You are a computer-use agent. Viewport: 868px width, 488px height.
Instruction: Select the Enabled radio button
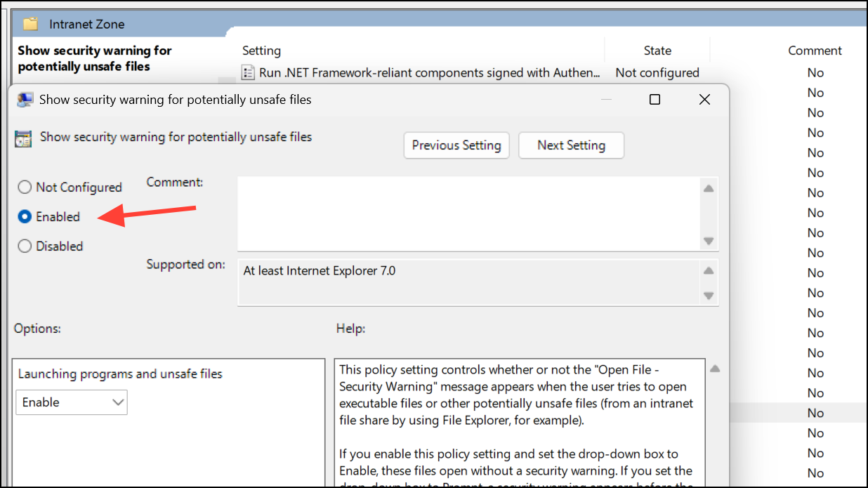pyautogui.click(x=25, y=217)
